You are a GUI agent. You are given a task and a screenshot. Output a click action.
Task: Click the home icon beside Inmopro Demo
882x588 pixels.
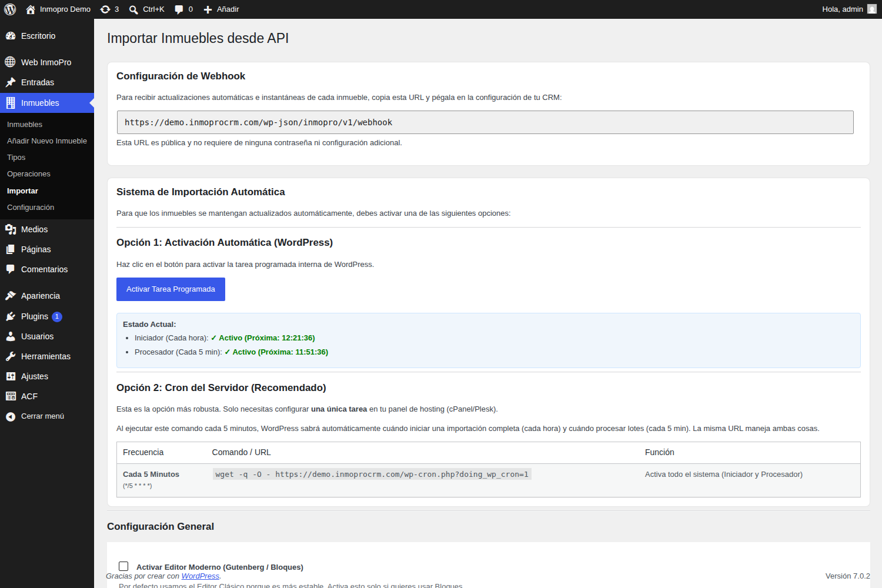(31, 9)
